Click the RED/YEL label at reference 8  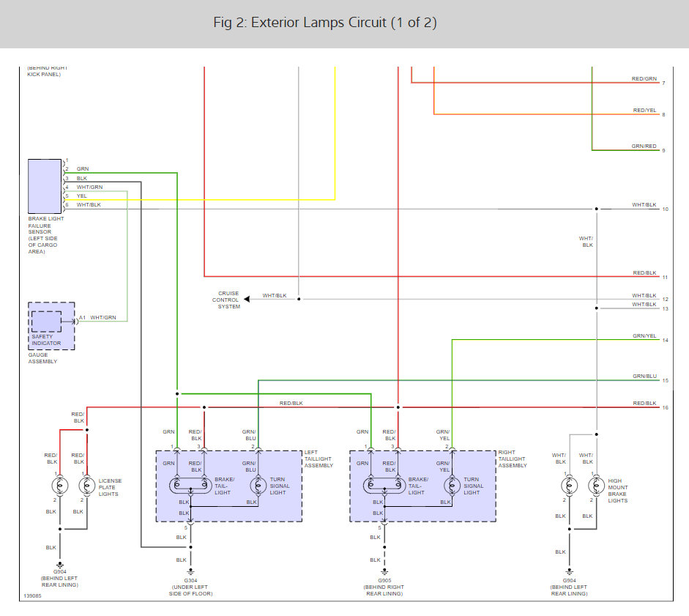pos(644,111)
